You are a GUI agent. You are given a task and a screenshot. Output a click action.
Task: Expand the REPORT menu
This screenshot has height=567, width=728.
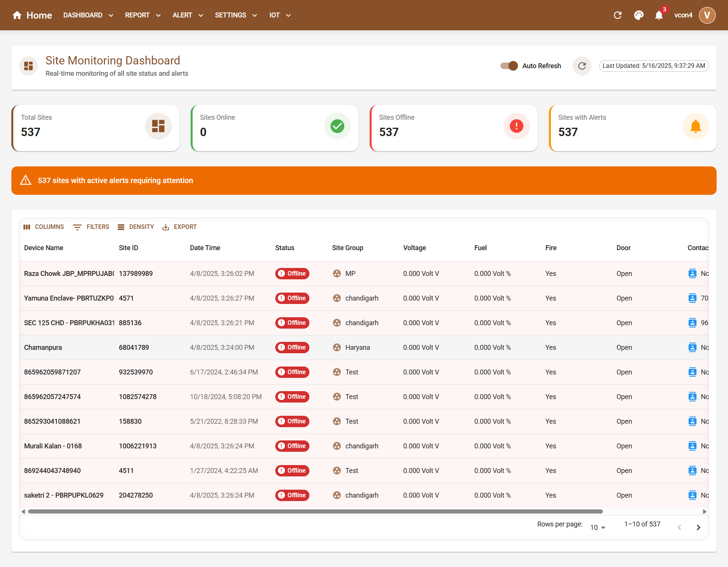point(143,15)
